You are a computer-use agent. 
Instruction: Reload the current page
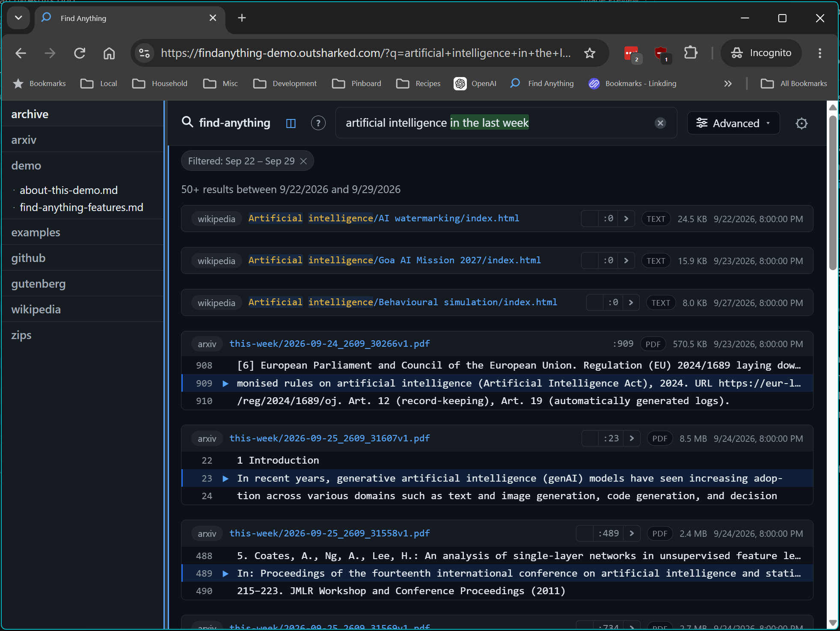pos(80,53)
